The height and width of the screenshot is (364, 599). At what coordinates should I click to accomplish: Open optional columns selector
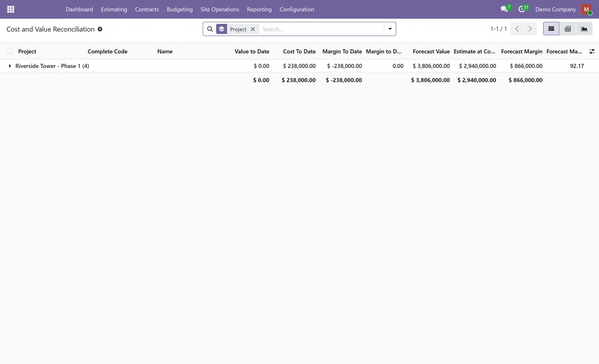[592, 51]
